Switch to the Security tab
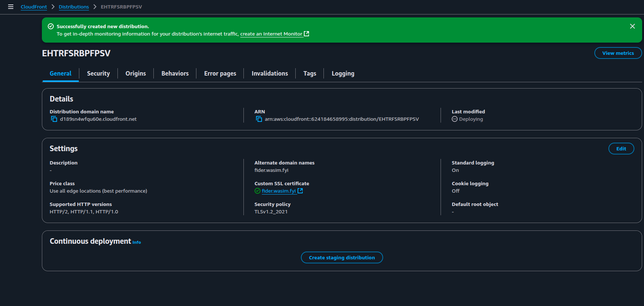The width and height of the screenshot is (644, 306). 99,73
